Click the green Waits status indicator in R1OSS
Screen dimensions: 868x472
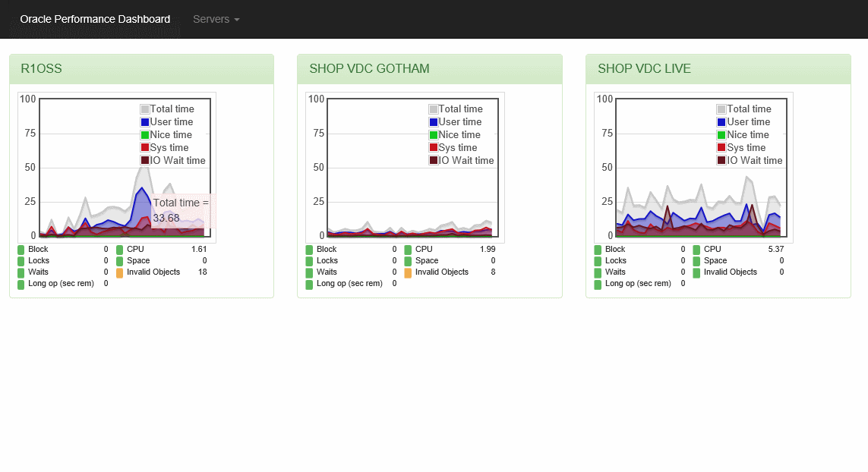pyautogui.click(x=21, y=272)
